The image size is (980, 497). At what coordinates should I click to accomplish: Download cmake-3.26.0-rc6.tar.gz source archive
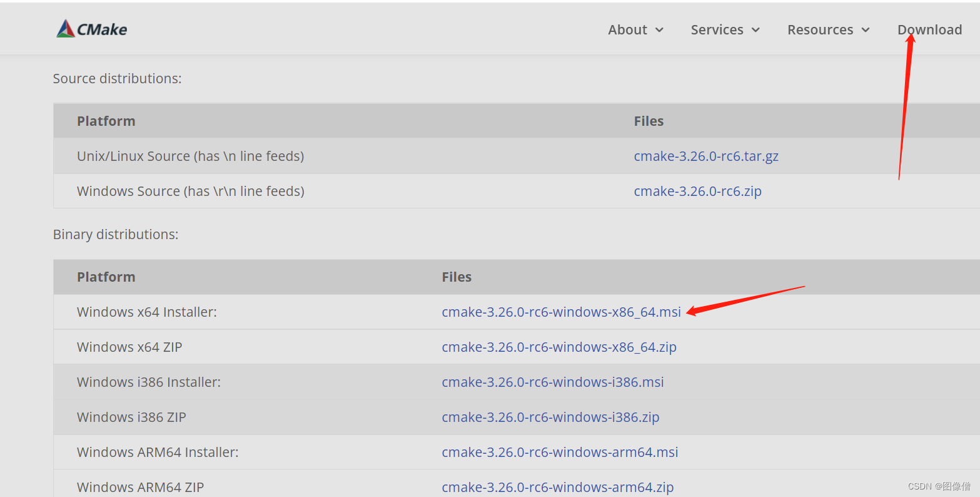pyautogui.click(x=706, y=156)
